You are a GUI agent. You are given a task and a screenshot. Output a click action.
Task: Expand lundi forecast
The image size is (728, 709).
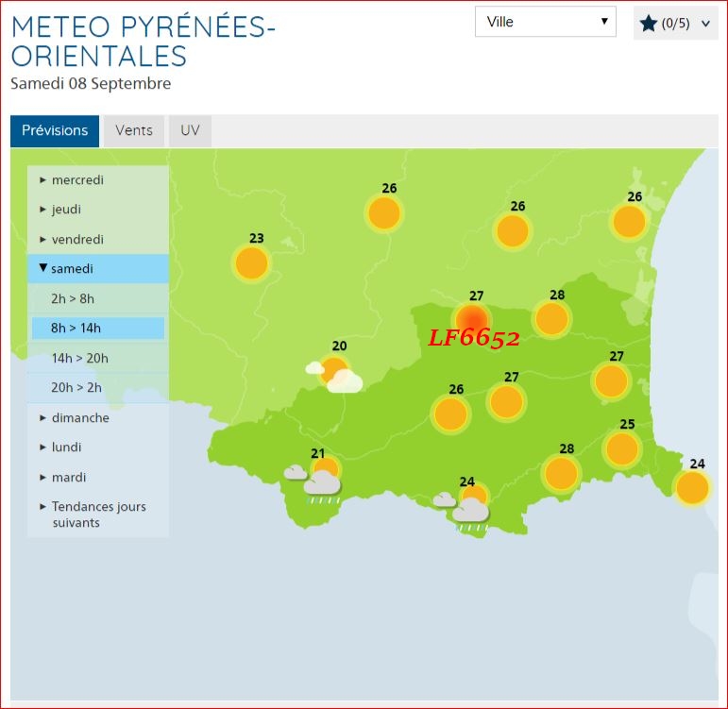click(x=98, y=447)
